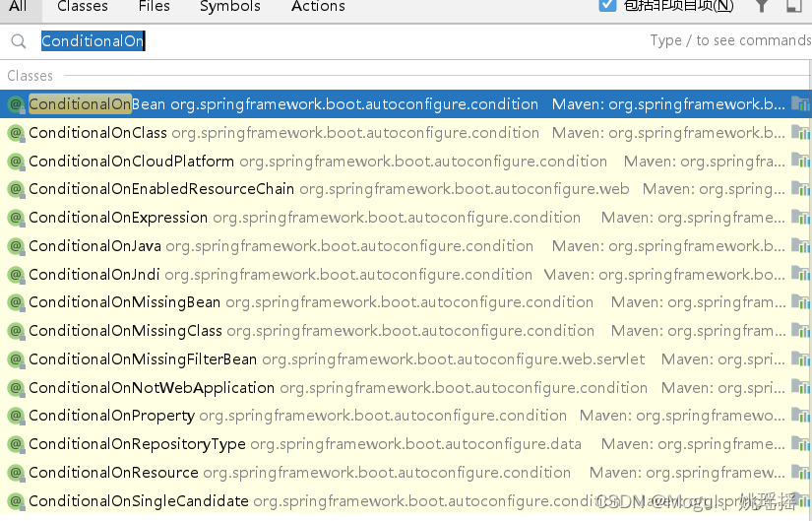The image size is (812, 521).
Task: Select the ConditionalOnJava result
Action: point(406,245)
